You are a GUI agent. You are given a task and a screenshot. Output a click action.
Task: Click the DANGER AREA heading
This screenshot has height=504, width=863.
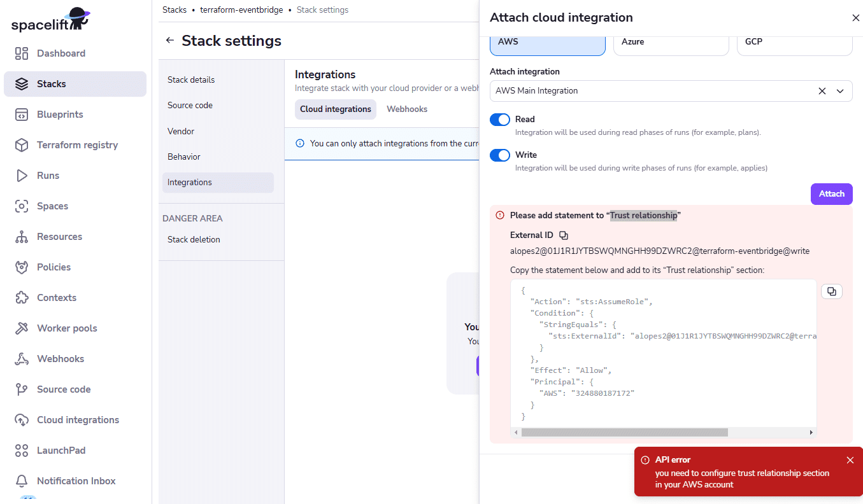(x=192, y=219)
